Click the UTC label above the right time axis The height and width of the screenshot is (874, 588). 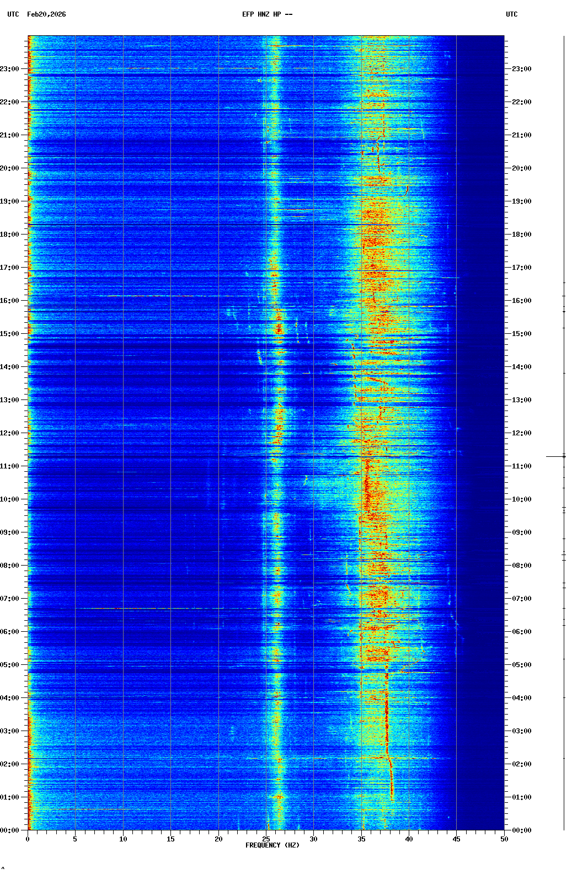(x=511, y=14)
